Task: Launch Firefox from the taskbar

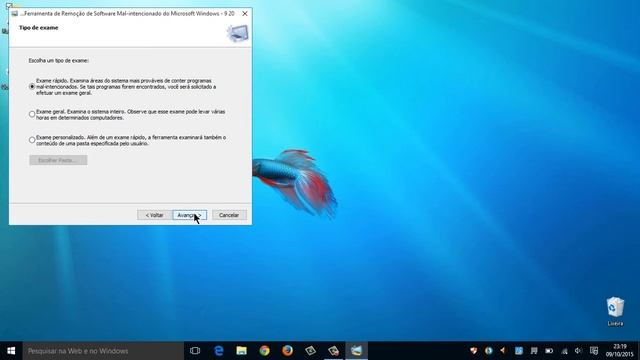Action: [287, 351]
